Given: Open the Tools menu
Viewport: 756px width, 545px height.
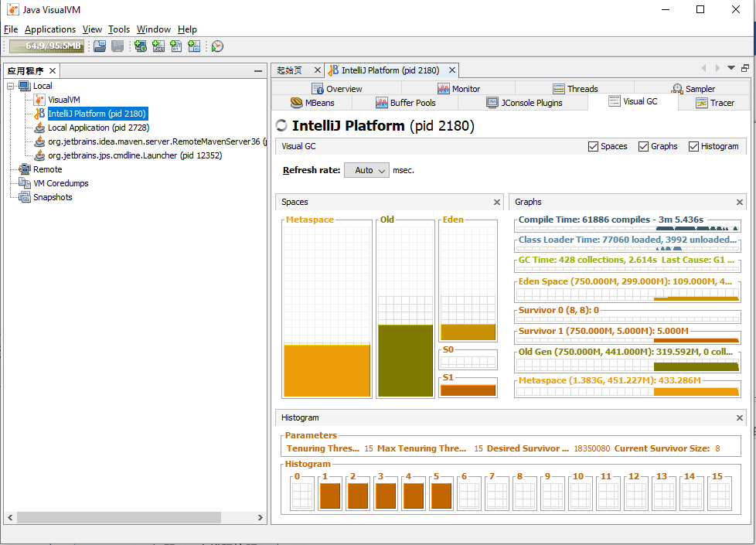Looking at the screenshot, I should [x=119, y=29].
